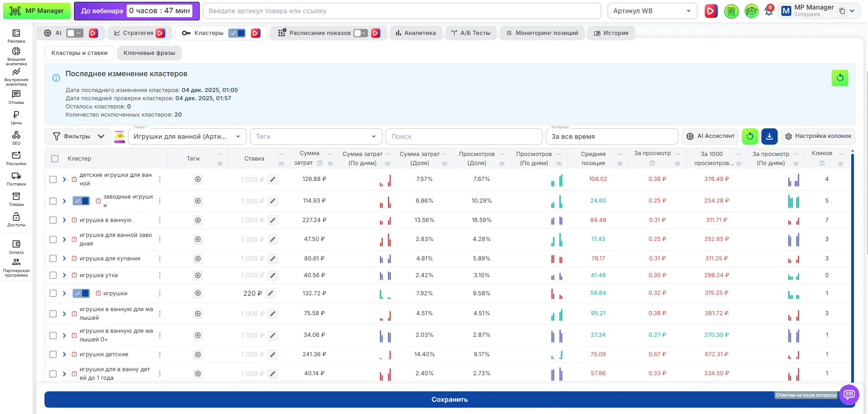
Task: Open purple chat support bubble
Action: pyautogui.click(x=849, y=395)
